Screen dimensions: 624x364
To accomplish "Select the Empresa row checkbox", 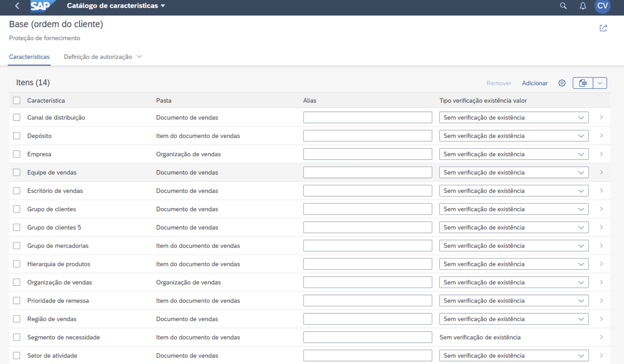I will (17, 154).
